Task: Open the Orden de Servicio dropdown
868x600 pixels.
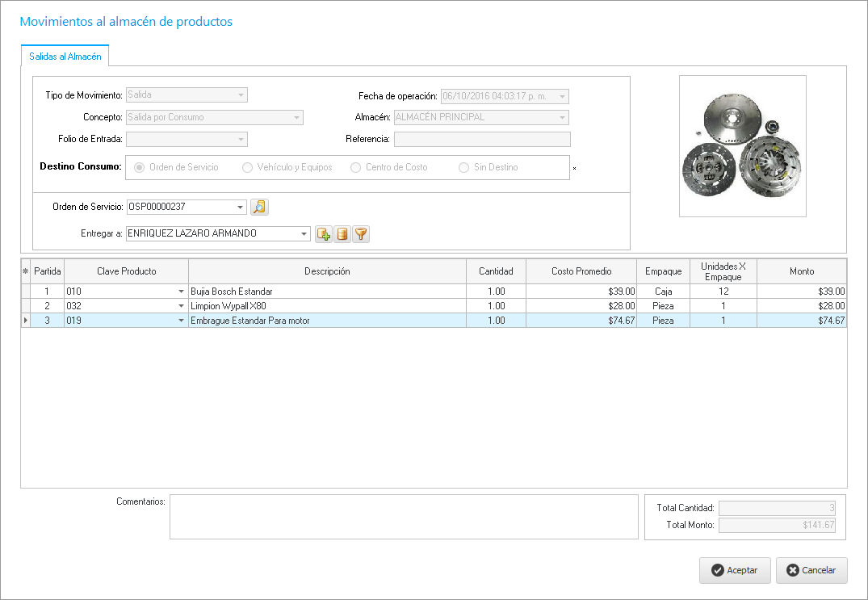Action: [x=241, y=208]
